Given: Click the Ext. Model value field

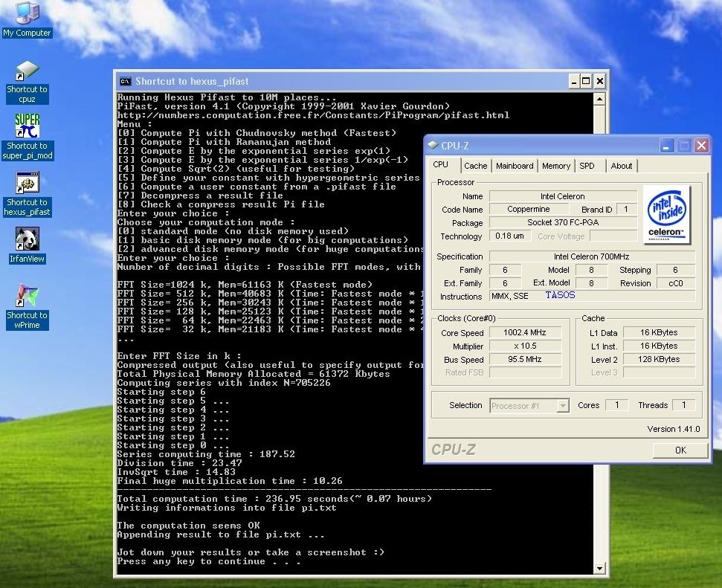Looking at the screenshot, I should tap(592, 283).
